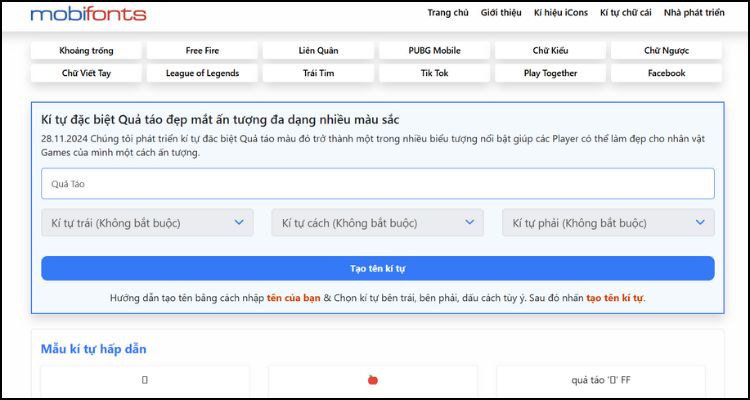Select the Facebook category
The image size is (750, 400).
pos(666,73)
